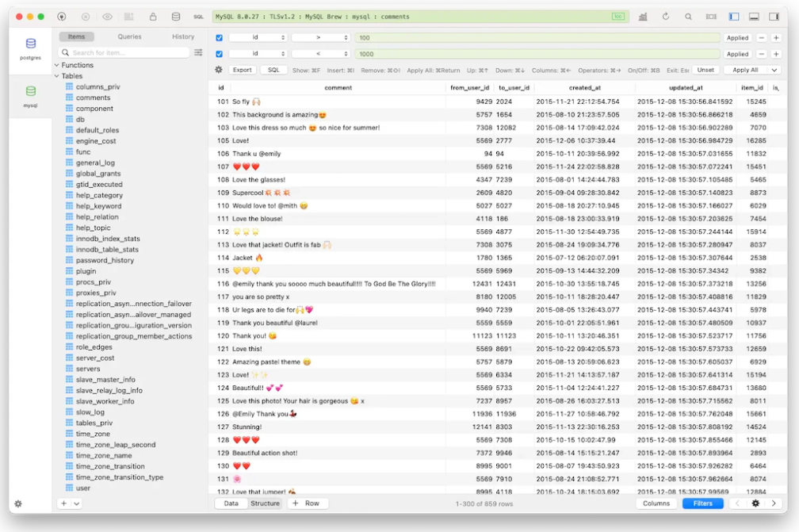Click the Applied button for the second filter
This screenshot has height=532, width=799.
(737, 54)
